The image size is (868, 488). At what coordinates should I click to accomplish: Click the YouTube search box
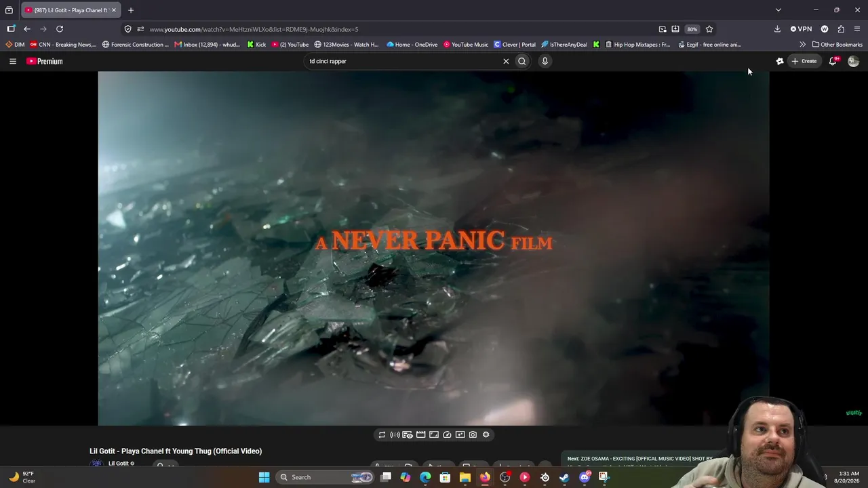(403, 61)
